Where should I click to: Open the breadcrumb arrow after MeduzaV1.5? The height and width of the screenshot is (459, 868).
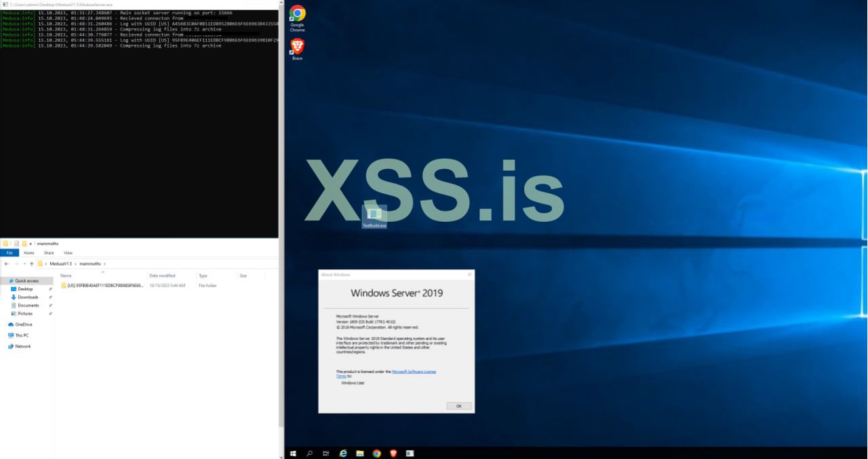(x=75, y=264)
